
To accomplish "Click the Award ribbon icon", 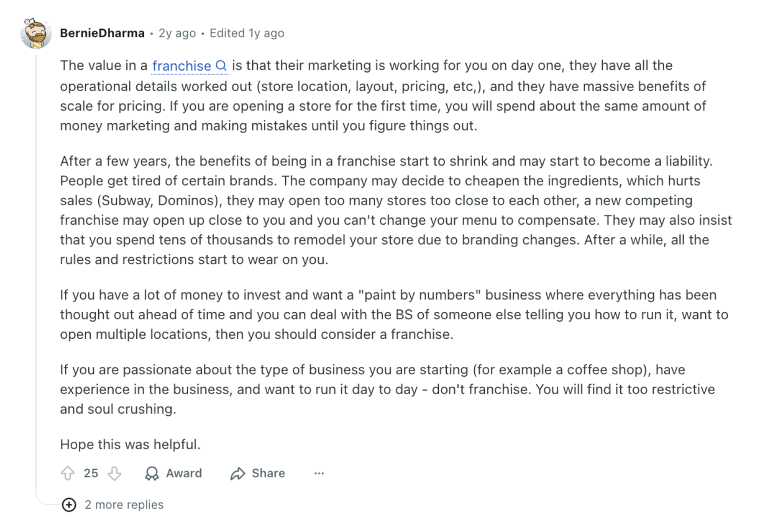I will pyautogui.click(x=151, y=473).
